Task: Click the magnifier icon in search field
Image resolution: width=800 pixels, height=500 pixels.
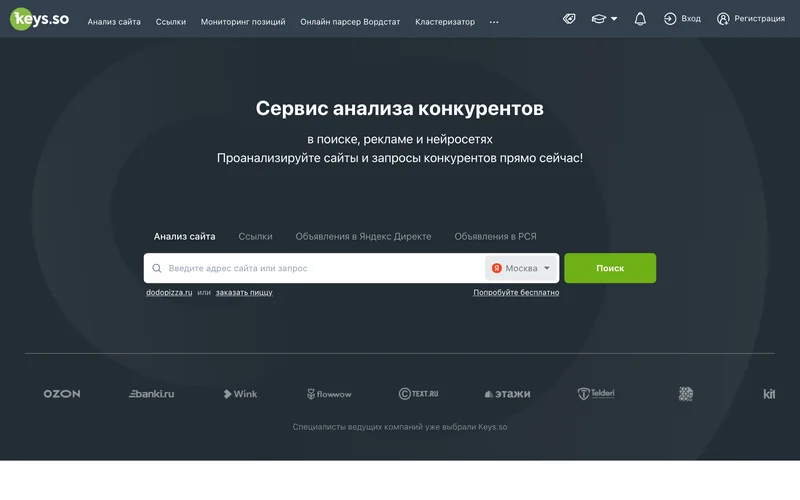Action: click(157, 268)
